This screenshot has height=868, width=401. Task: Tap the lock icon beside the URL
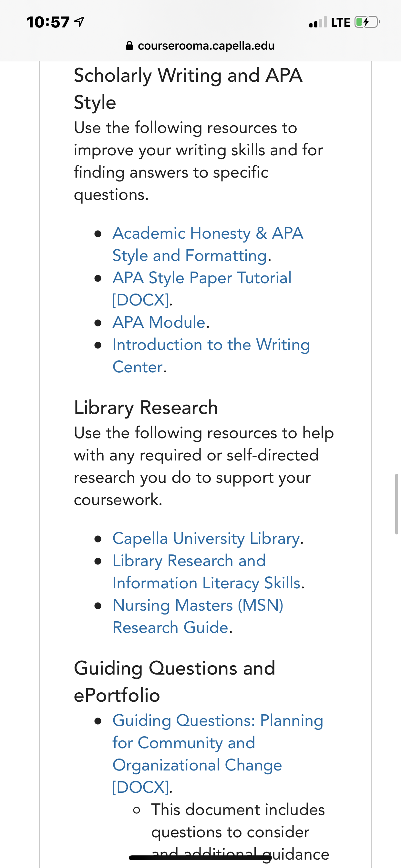click(x=129, y=46)
